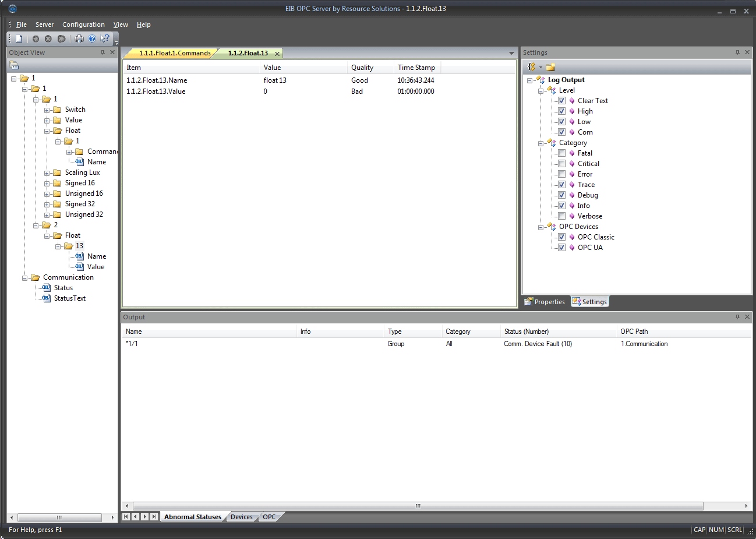Activate the context help pointer icon
This screenshot has width=756, height=539.
point(105,39)
